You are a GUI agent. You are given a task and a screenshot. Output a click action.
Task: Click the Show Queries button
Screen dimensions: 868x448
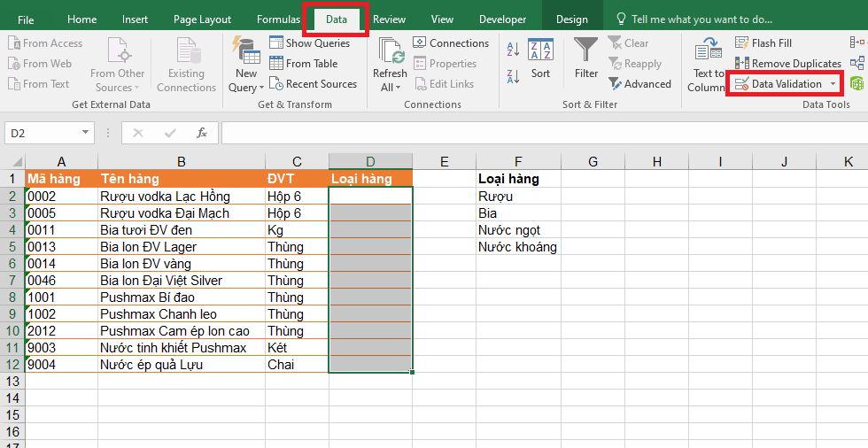[309, 42]
